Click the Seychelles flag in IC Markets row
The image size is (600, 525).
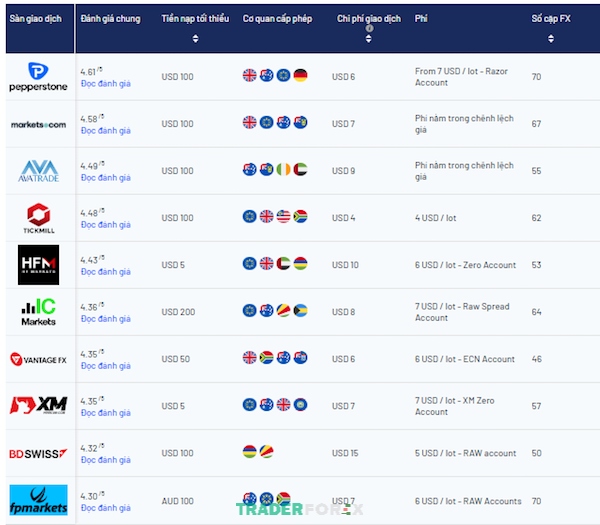pyautogui.click(x=284, y=310)
